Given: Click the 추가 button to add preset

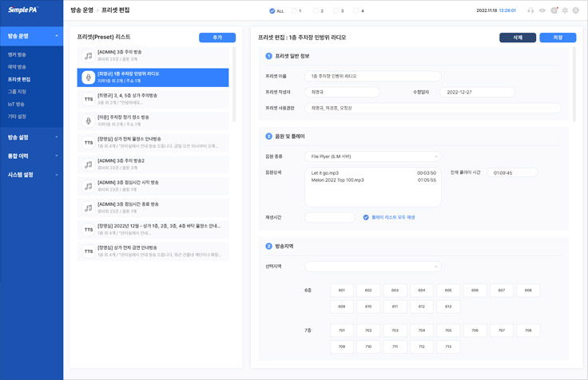Looking at the screenshot, I should (217, 38).
